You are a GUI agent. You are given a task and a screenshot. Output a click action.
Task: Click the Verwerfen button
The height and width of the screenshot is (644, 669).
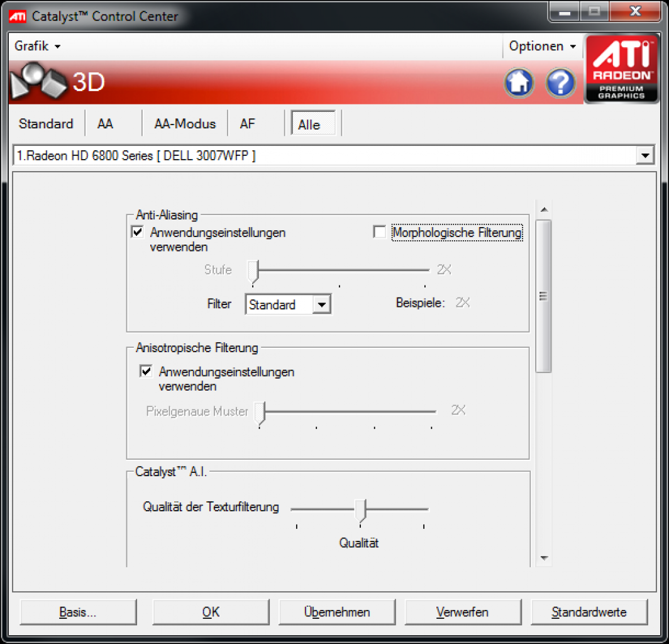pyautogui.click(x=463, y=612)
